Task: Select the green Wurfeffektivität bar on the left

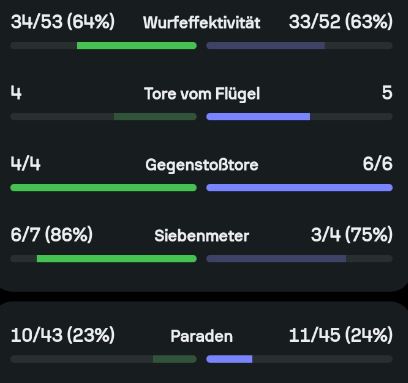Action: (x=137, y=46)
